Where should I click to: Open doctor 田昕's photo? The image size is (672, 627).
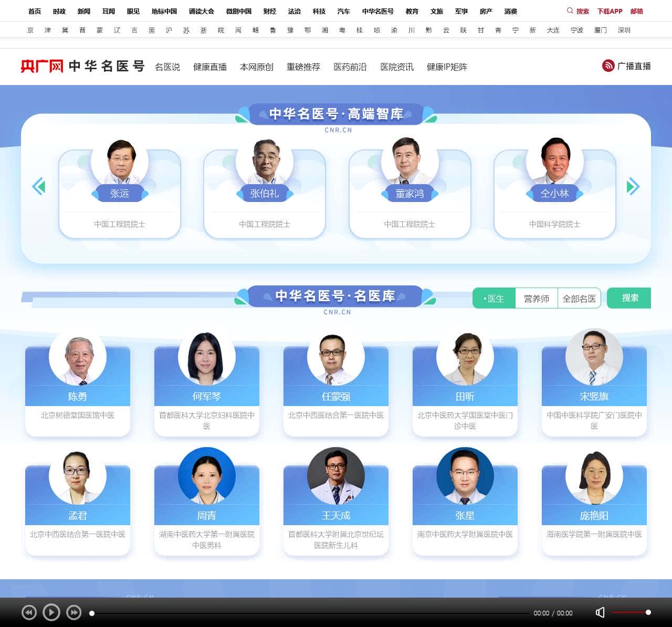(x=465, y=357)
